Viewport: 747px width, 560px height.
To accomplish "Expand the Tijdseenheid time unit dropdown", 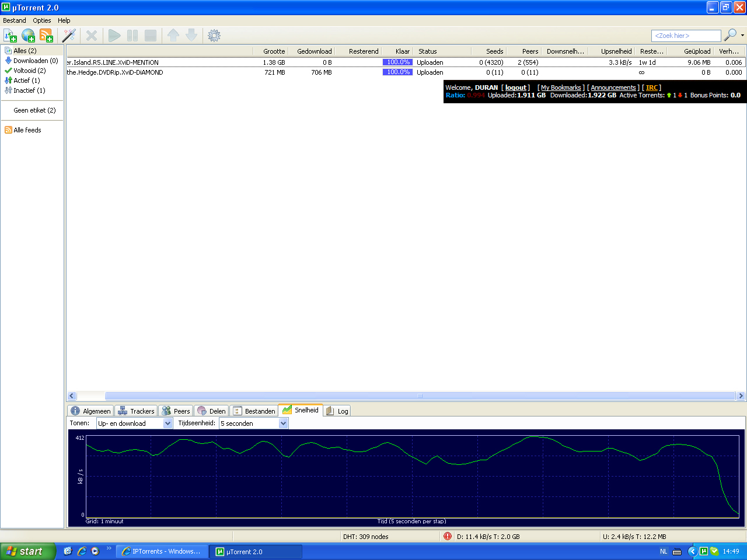I will pyautogui.click(x=284, y=423).
